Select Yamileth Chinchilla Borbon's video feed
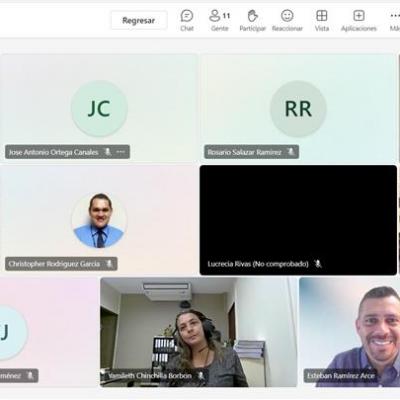400x400 pixels. tap(199, 332)
